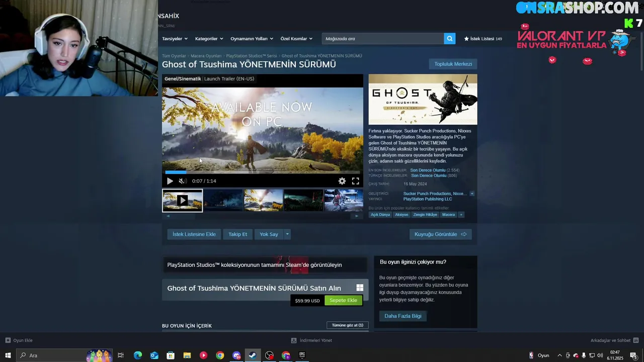Click İstek Listesine Ekle button

[194, 234]
